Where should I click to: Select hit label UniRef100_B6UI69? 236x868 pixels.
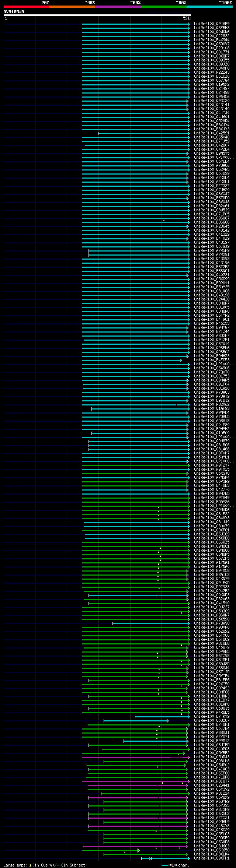(x=212, y=534)
